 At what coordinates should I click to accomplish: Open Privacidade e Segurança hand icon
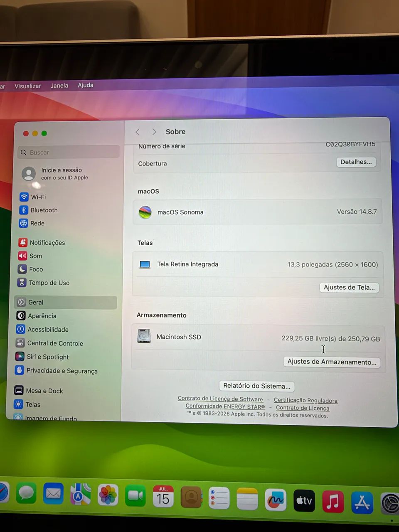click(x=19, y=370)
